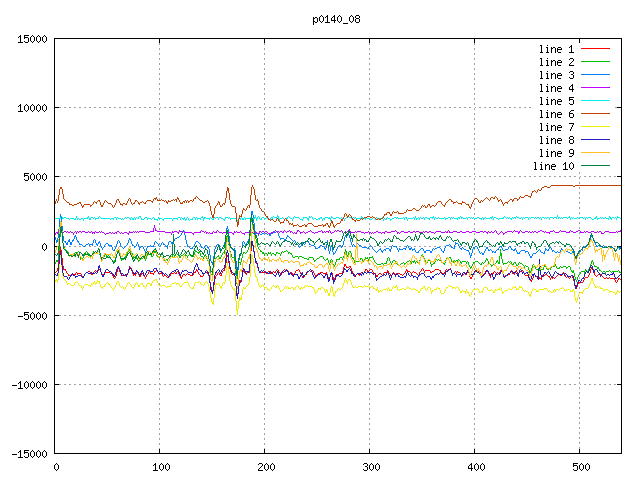Viewport: 640px width, 480px height.
Task: Select the "line 1" legend label
Action: click(557, 49)
